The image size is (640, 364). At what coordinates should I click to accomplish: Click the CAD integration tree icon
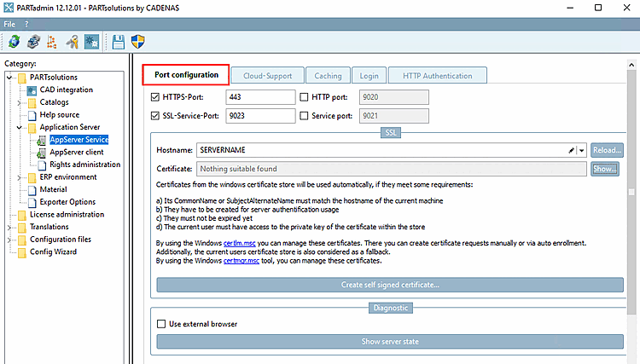pos(32,90)
